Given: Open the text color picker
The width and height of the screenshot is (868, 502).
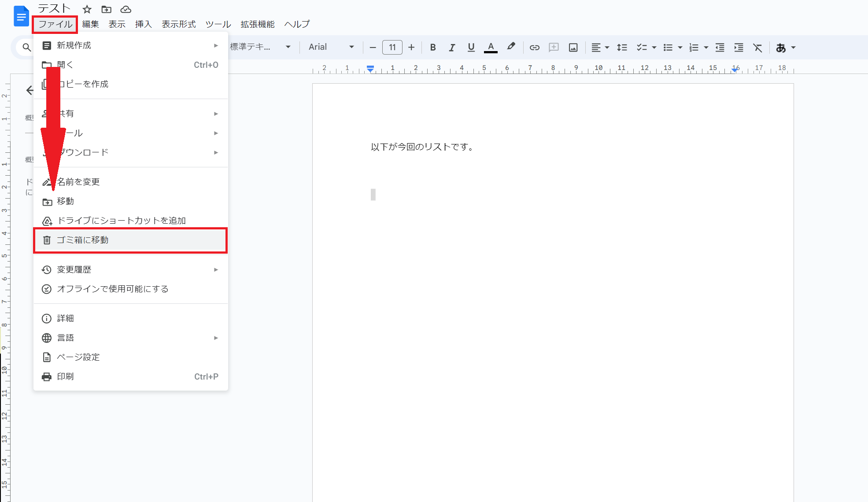Looking at the screenshot, I should click(491, 48).
